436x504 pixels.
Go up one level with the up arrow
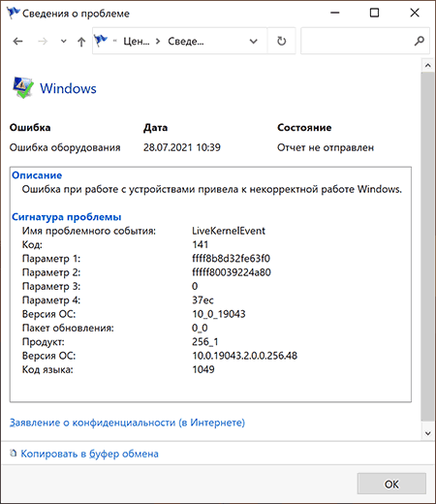coord(81,42)
